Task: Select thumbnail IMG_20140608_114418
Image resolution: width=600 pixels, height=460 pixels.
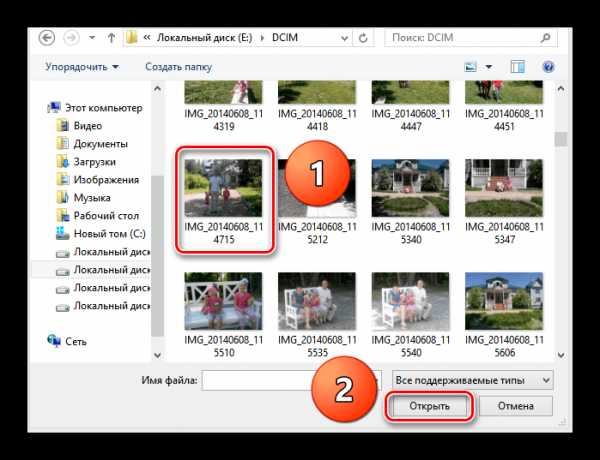Action: click(317, 106)
